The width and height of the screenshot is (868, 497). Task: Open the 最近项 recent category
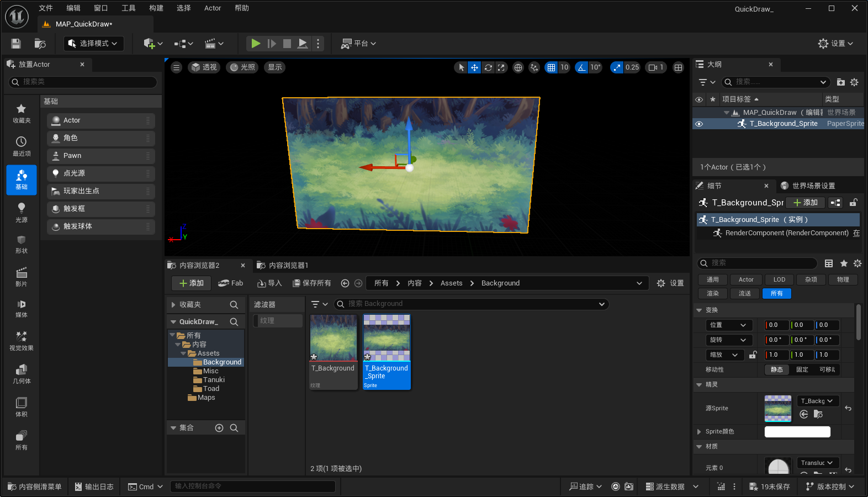click(22, 147)
